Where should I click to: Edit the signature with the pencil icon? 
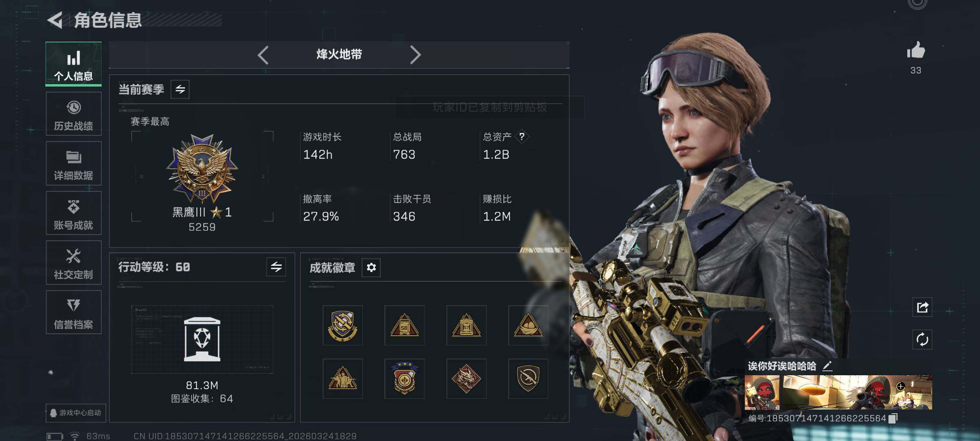pos(827,366)
